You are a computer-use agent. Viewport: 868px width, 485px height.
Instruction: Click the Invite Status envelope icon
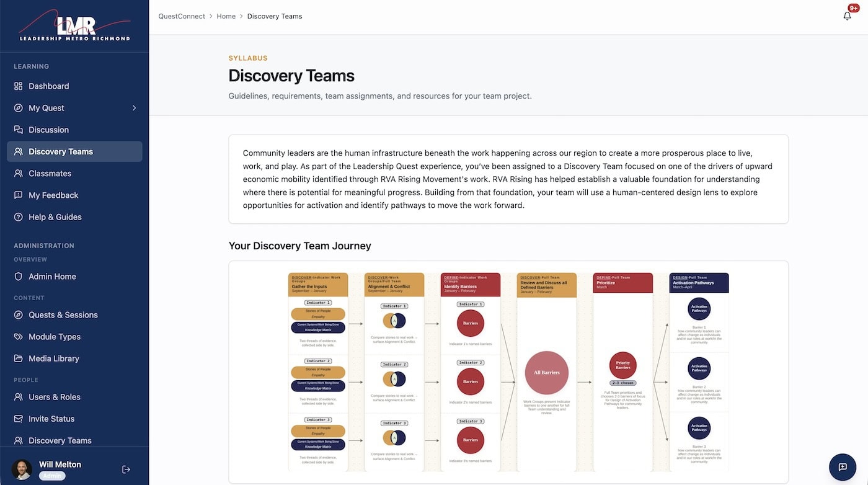point(19,419)
